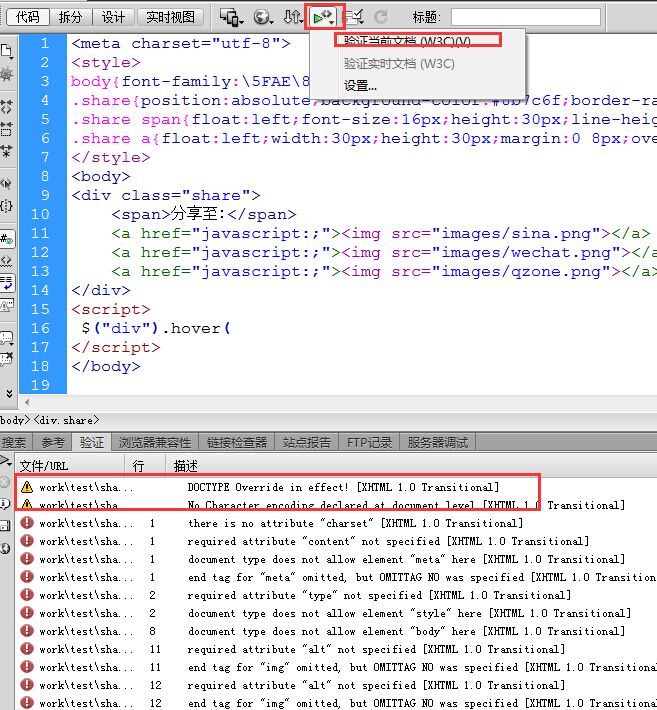Image resolution: width=657 pixels, height=710 pixels.
Task: Select the body tag in the tag selector
Action: click(15, 420)
